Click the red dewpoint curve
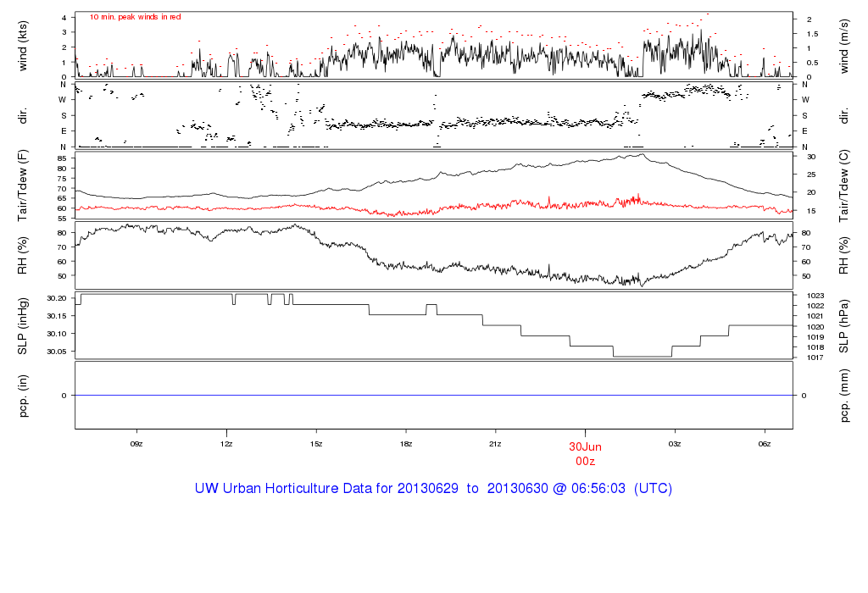Screen dimensions: 868x593 (434, 207)
